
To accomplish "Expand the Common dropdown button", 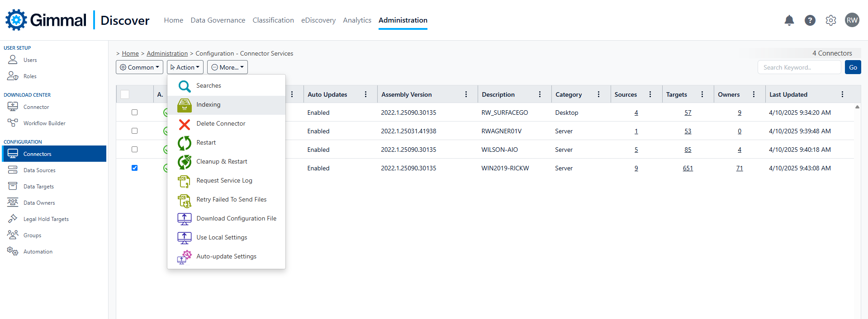I will pos(139,67).
